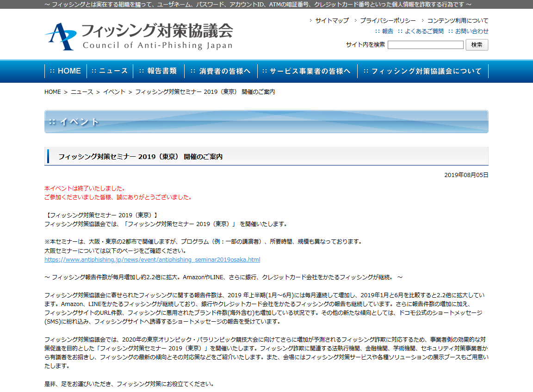533x392 pixels.
Task: Select サービス事業者の皆様へ in the navigation bar
Action: (307, 71)
